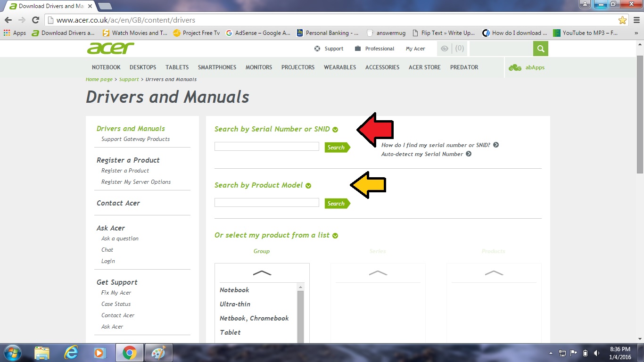Open the Chat link in sidebar
The height and width of the screenshot is (362, 644).
click(x=107, y=250)
